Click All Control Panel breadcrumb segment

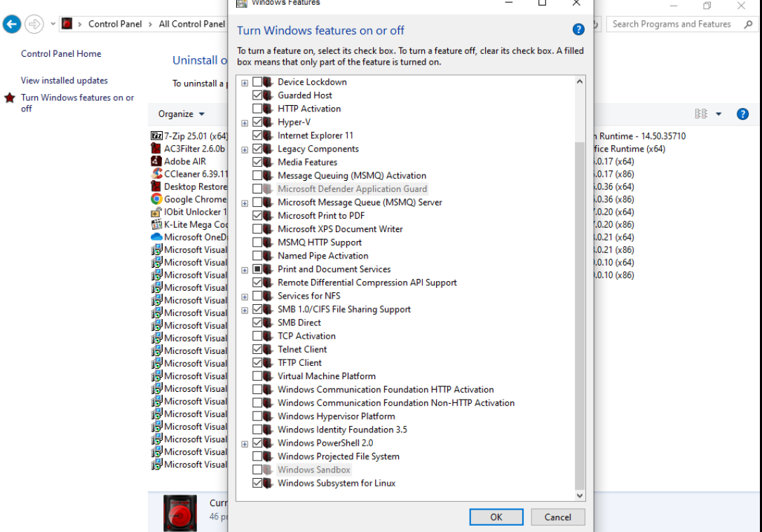[192, 24]
